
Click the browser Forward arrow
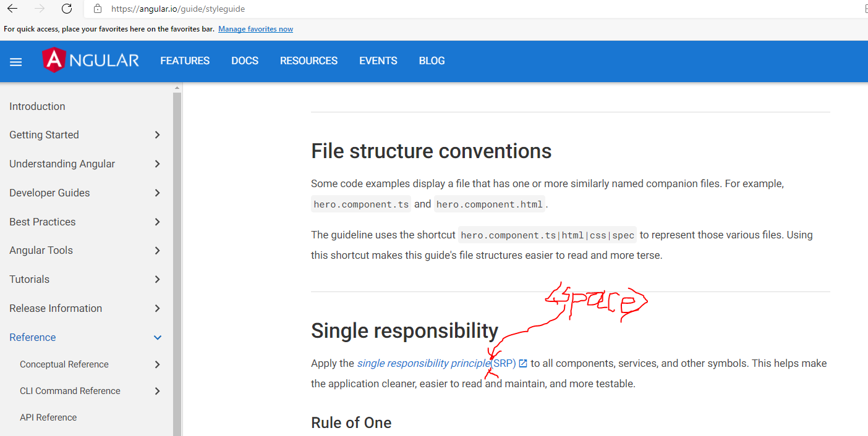(38, 9)
